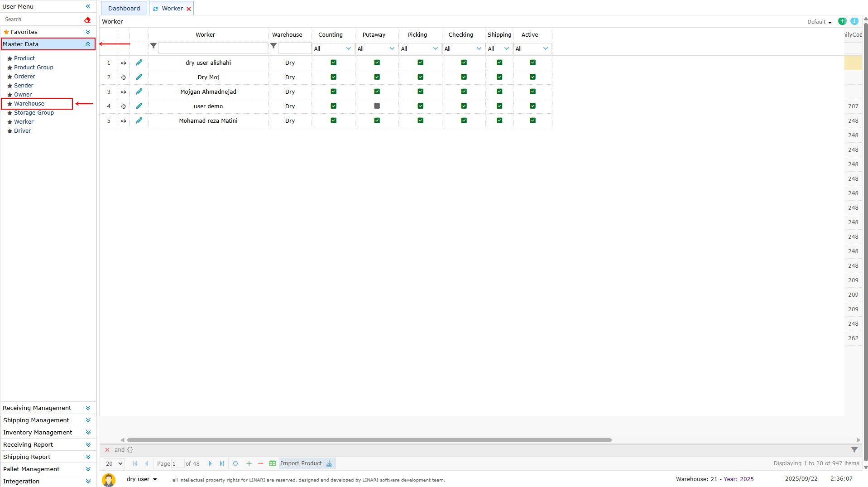The height and width of the screenshot is (487, 868).
Task: Open the Warehouse item in sidebar
Action: (29, 104)
